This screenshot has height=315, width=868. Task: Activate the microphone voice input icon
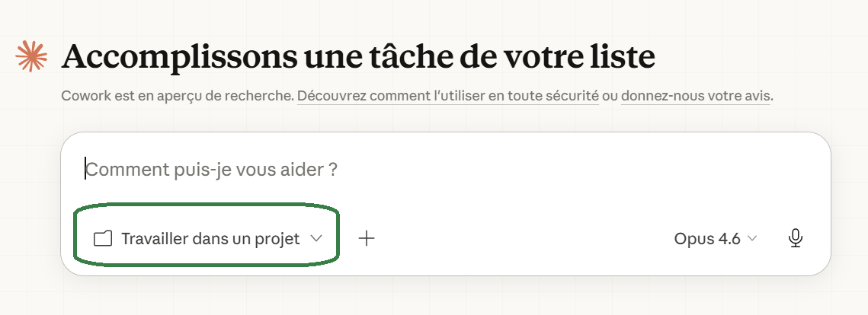(x=796, y=238)
